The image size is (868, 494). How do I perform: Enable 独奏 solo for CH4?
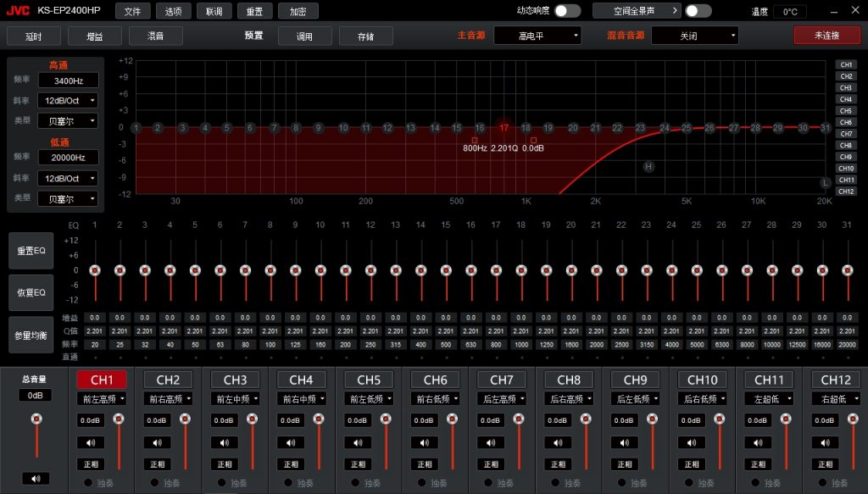pos(288,482)
